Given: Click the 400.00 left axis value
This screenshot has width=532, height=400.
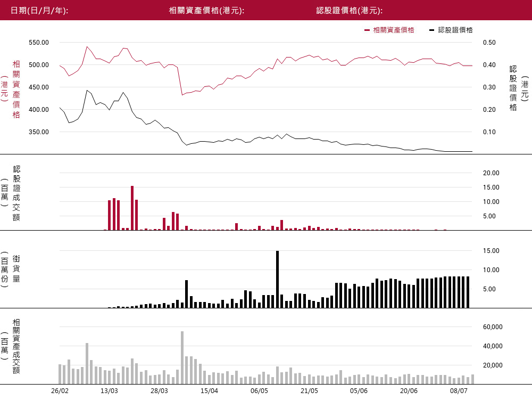Looking at the screenshot, I should pos(39,110).
